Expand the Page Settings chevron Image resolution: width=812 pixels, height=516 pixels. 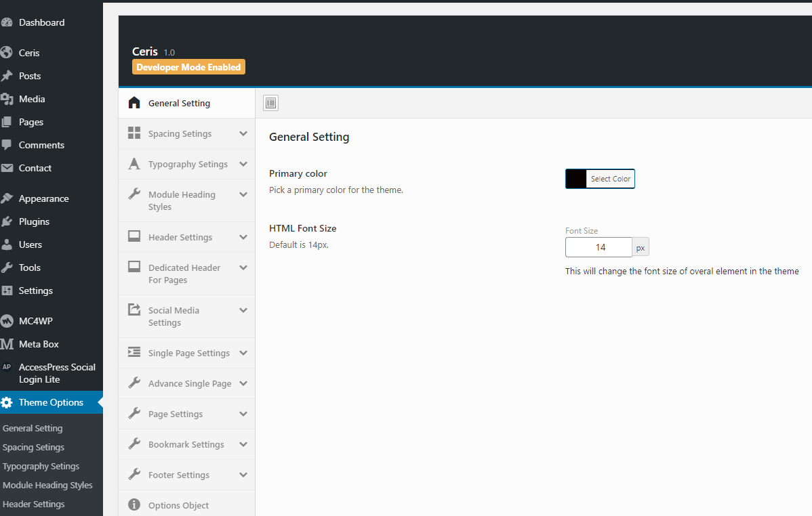point(243,414)
